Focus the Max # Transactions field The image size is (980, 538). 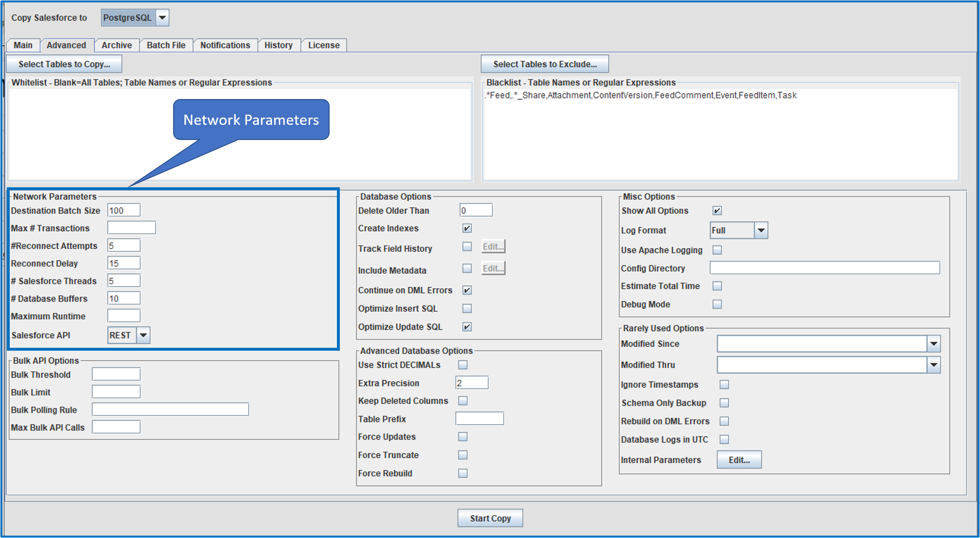[132, 228]
